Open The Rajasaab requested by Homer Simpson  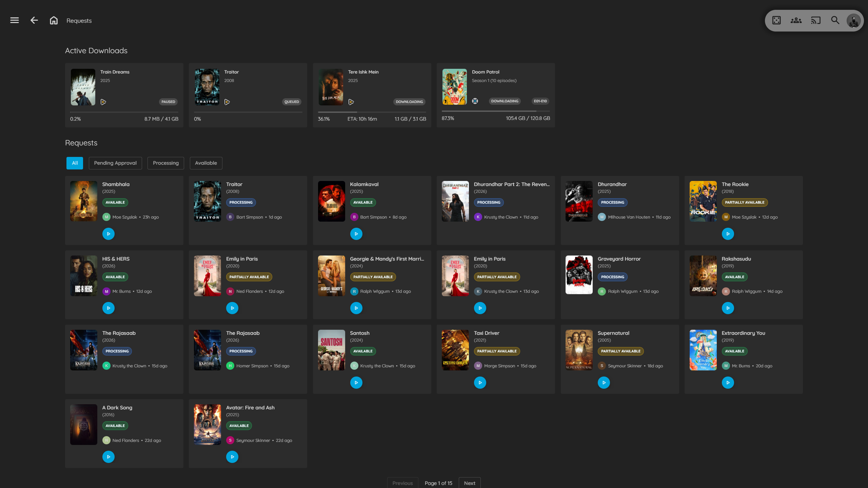[x=243, y=333]
